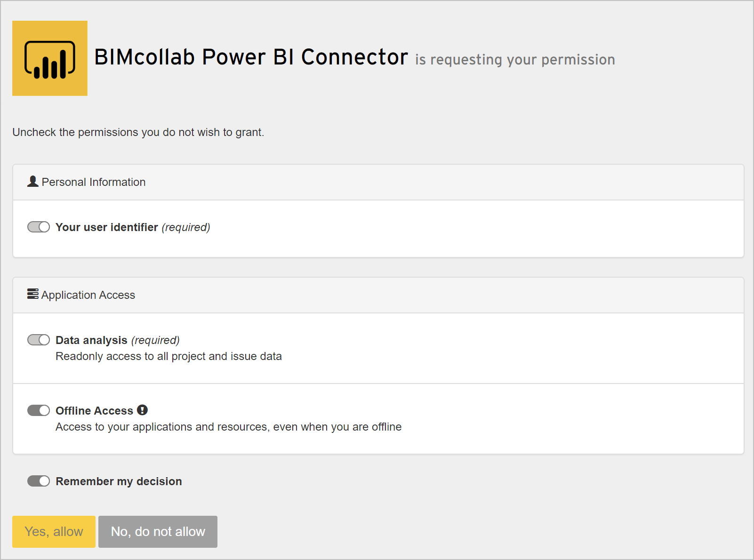Click the Yes, allow button
Viewport: 754px width, 560px height.
(x=54, y=532)
